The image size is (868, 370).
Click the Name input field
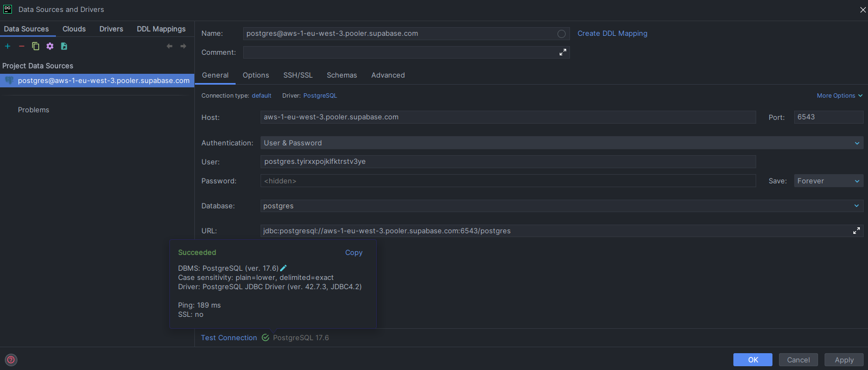click(407, 34)
